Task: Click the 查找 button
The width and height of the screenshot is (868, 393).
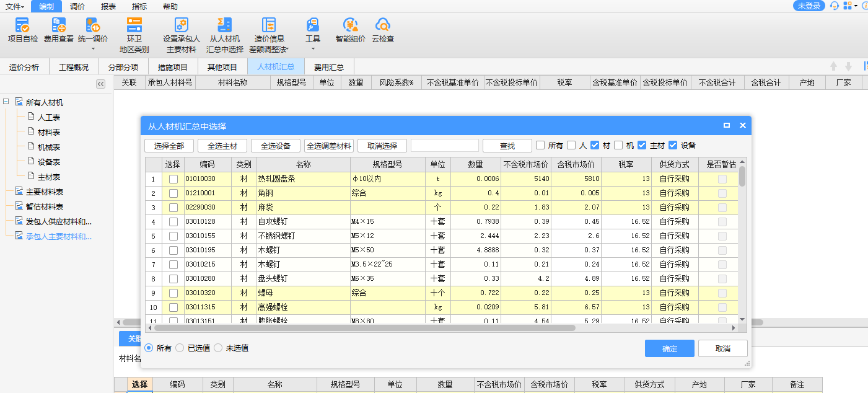Action: (507, 146)
